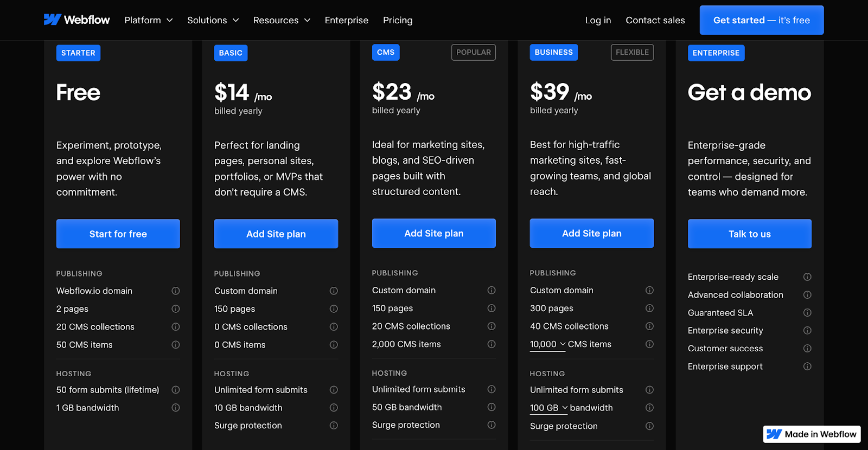Open info for CMS plan 20 CMS collections
This screenshot has height=450, width=868.
coord(492,326)
